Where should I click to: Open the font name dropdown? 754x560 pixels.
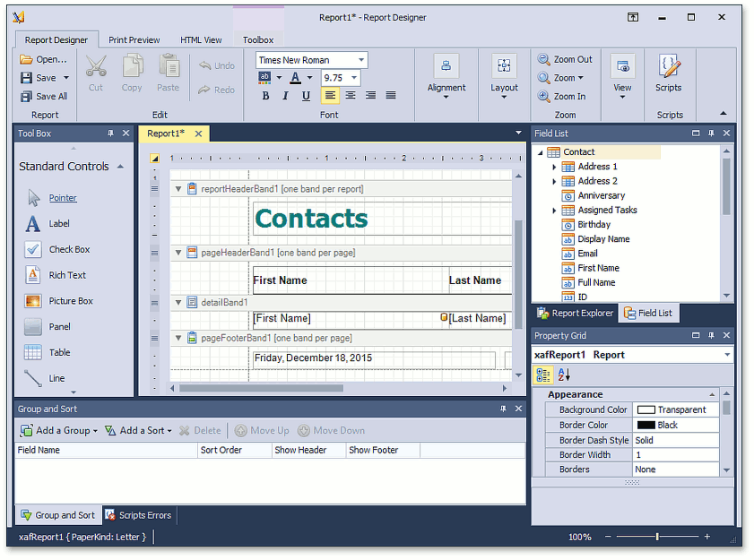[361, 60]
